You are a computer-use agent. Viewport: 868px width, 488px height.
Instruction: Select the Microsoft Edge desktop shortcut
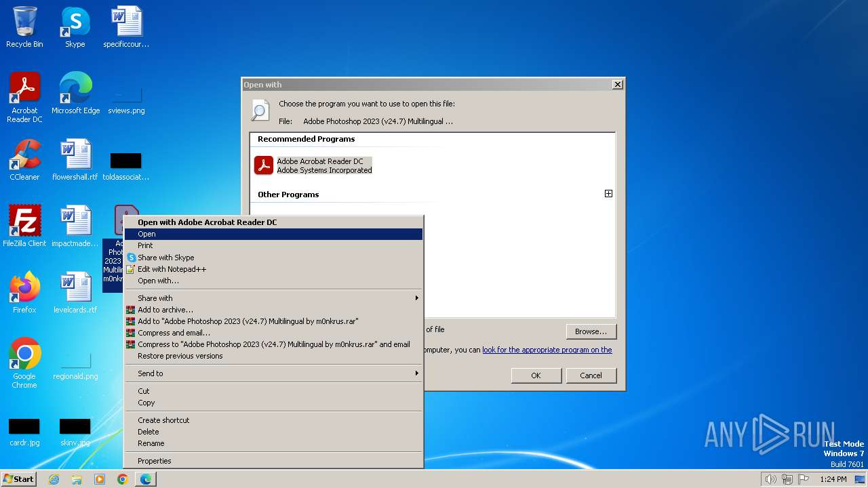point(75,93)
